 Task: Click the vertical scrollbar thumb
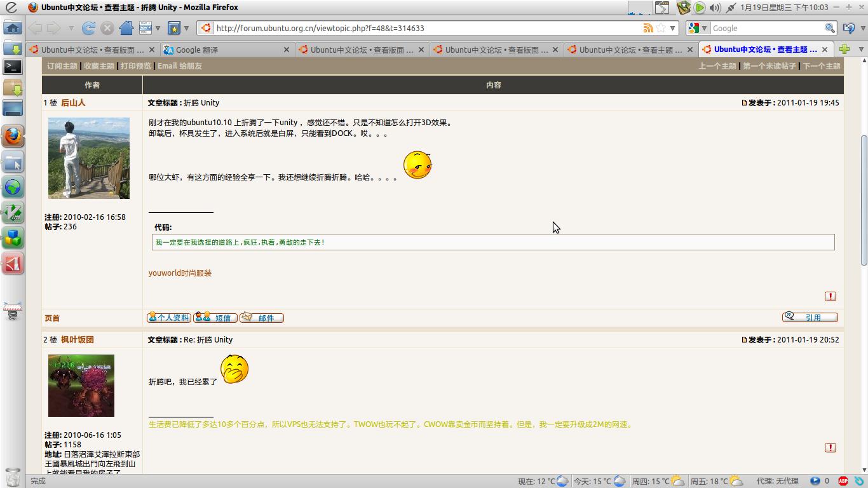[x=864, y=200]
